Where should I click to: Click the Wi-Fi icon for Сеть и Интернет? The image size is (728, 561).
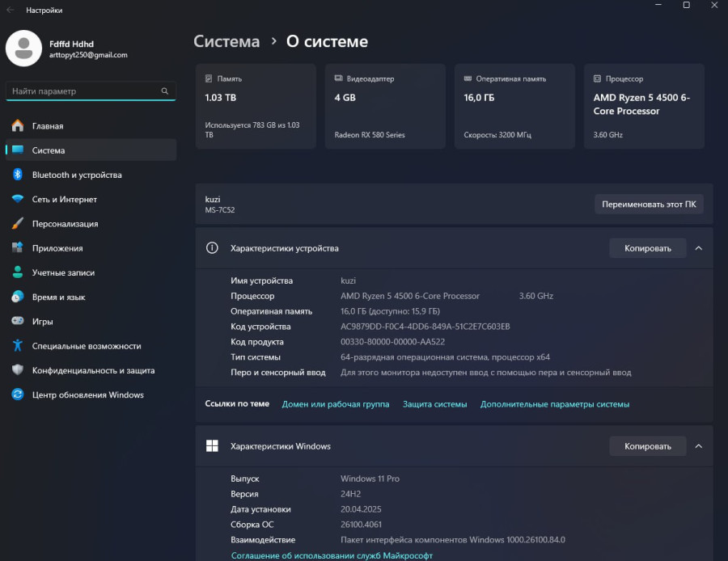(x=18, y=199)
